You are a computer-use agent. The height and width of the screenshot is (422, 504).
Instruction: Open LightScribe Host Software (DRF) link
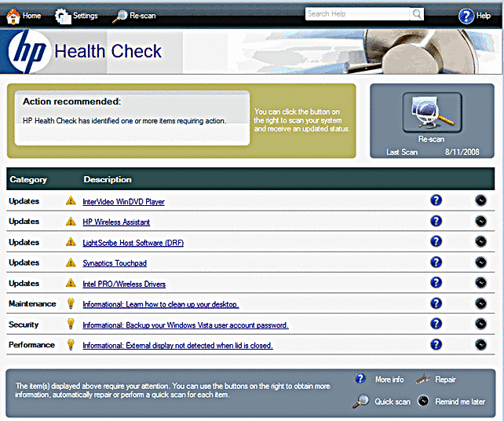133,243
